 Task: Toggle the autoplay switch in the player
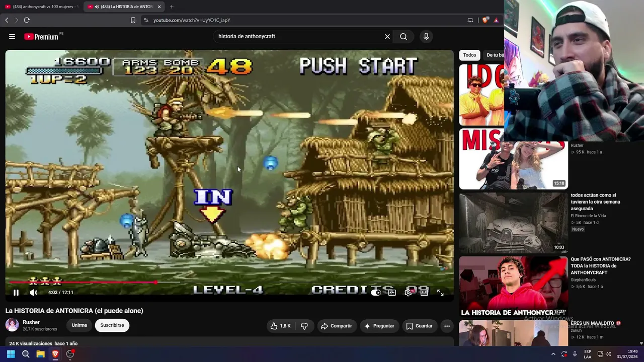(x=376, y=292)
